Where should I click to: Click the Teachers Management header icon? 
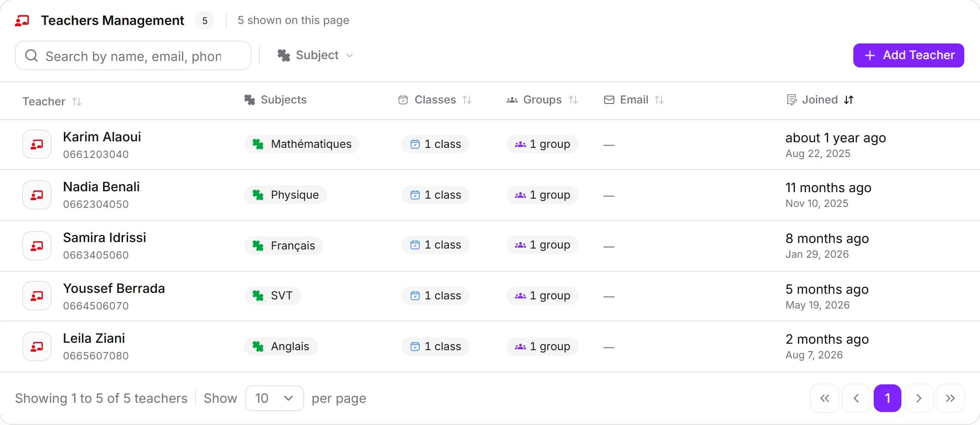pos(22,20)
